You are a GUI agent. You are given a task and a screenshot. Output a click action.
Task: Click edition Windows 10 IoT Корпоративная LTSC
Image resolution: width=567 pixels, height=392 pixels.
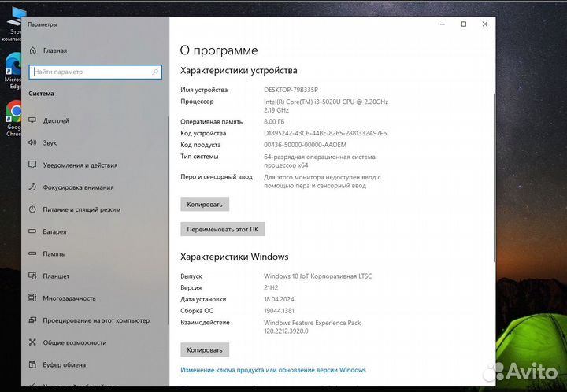(x=317, y=276)
